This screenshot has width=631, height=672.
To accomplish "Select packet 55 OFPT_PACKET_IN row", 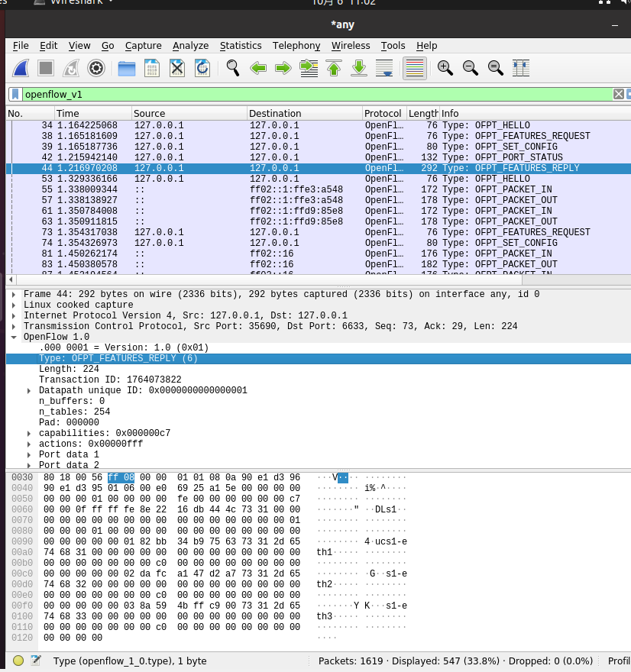I will (x=319, y=189).
